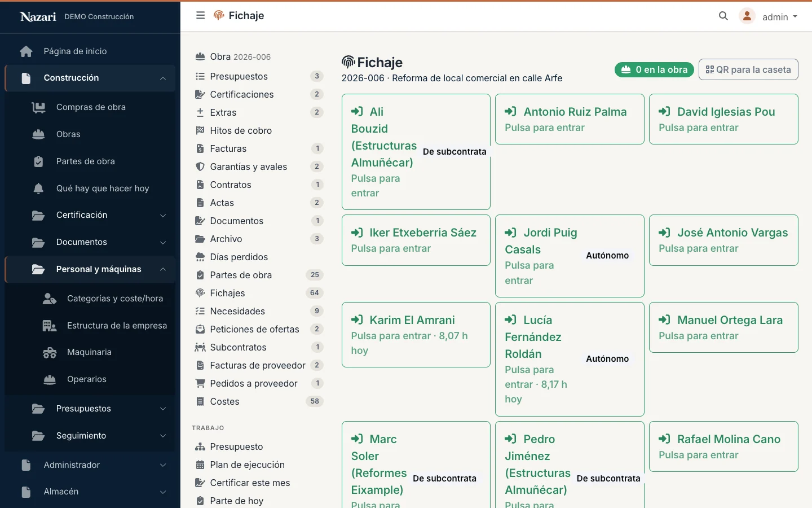Click the fingerprint icon beside Fichajes
Viewport: 812px width, 508px height.
coord(200,293)
